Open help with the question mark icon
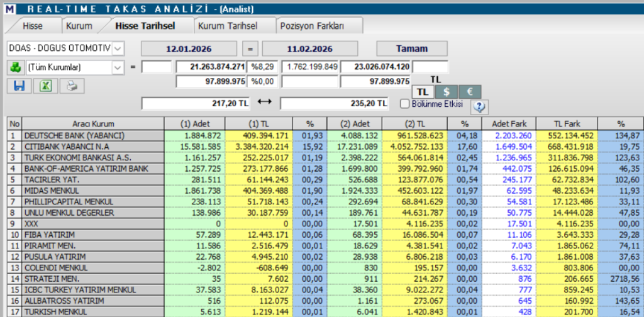This screenshot has height=317, width=644. tap(479, 107)
